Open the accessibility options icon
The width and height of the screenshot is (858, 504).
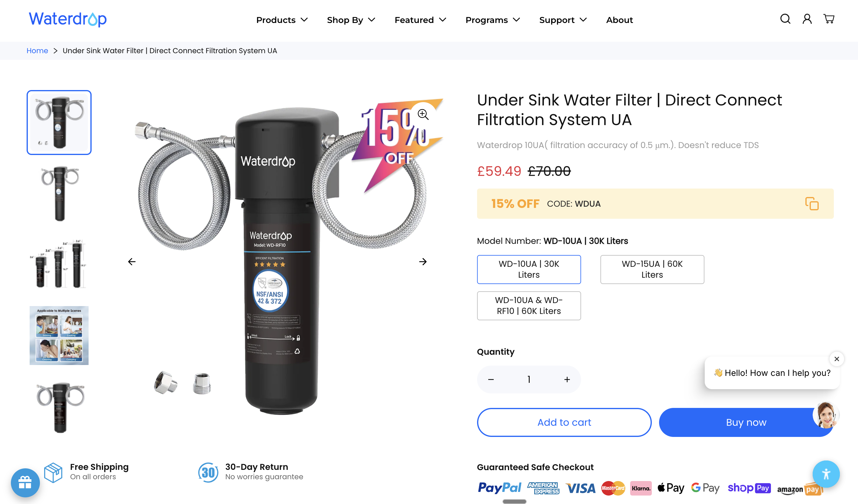tap(826, 474)
